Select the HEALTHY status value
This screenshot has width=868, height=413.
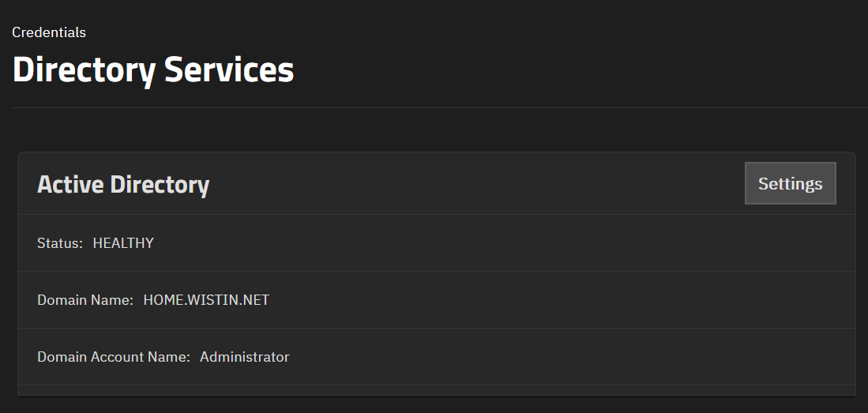coord(123,243)
